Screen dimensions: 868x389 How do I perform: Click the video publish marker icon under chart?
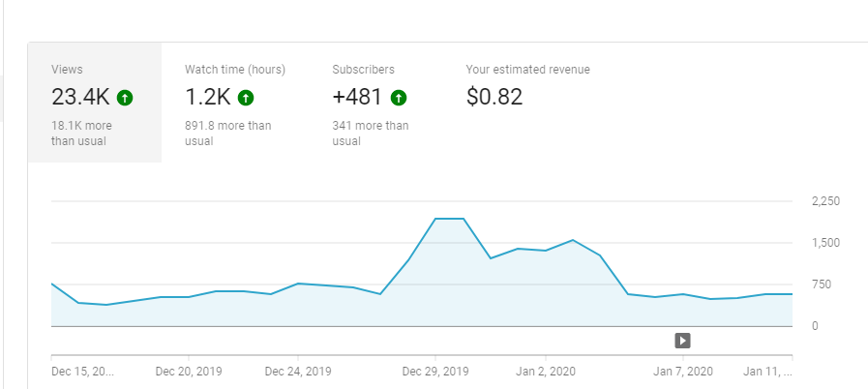point(682,341)
